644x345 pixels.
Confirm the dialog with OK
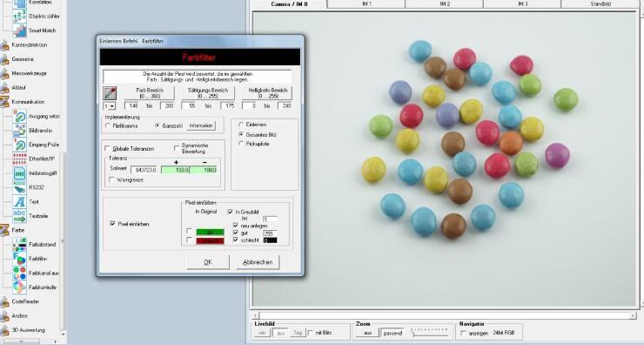[x=208, y=262]
